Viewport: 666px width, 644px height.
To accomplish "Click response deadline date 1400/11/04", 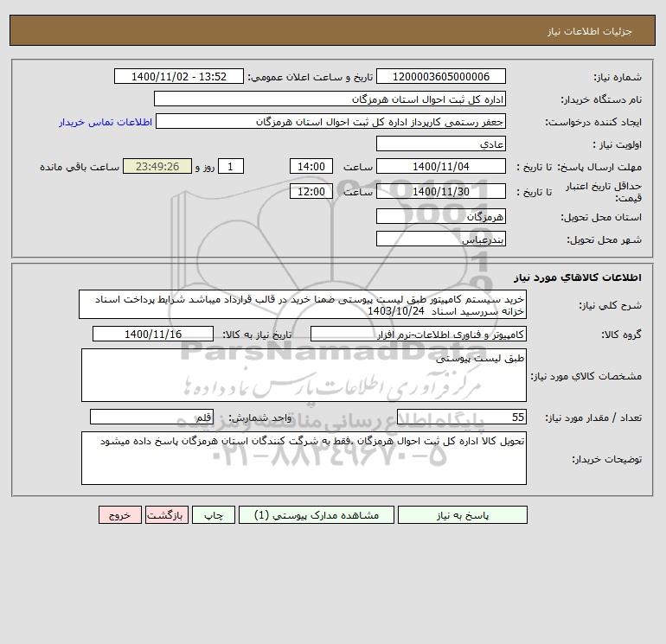I will point(441,167).
